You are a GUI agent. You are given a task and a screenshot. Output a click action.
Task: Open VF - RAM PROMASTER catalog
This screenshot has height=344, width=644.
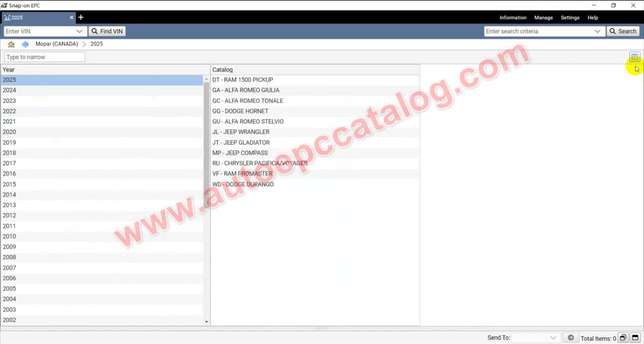(315, 174)
